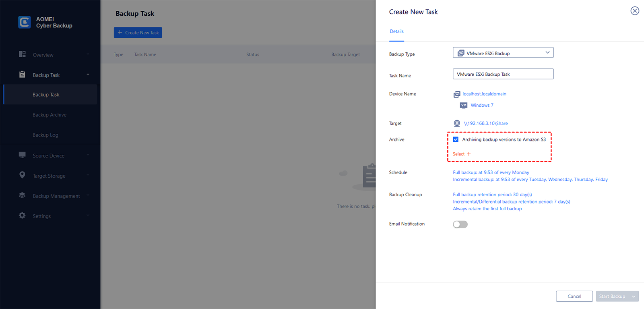Click the Backup Task clipboard icon
The width and height of the screenshot is (644, 309).
point(22,75)
